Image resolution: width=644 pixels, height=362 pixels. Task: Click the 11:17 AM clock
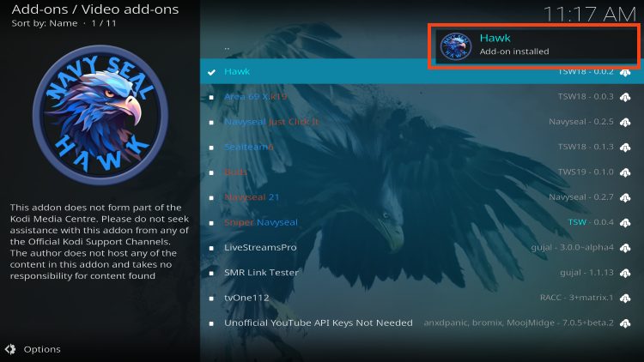[590, 15]
